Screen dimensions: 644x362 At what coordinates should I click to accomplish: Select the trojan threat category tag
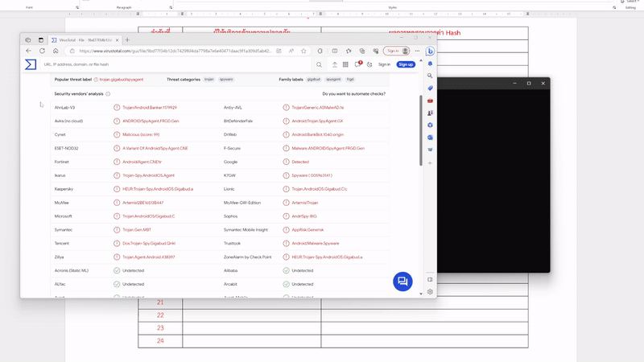[209, 79]
